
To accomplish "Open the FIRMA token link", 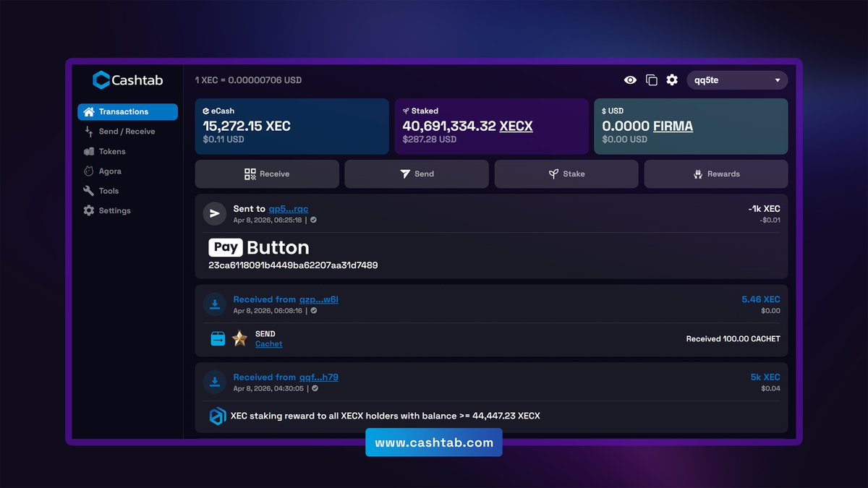I will (673, 126).
